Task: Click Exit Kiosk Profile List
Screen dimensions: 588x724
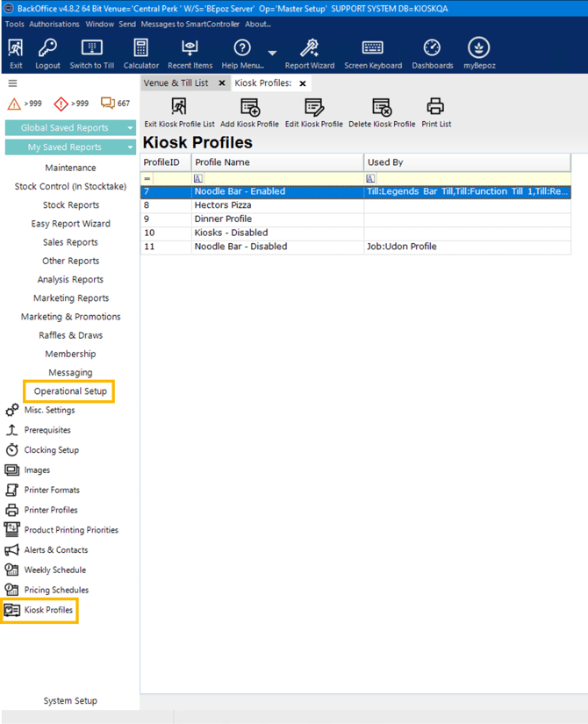Action: [x=179, y=108]
